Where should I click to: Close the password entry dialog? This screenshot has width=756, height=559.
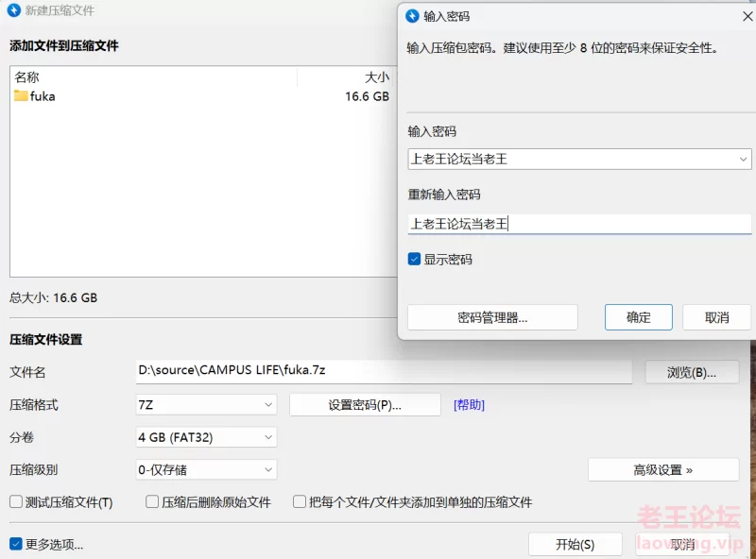(747, 16)
